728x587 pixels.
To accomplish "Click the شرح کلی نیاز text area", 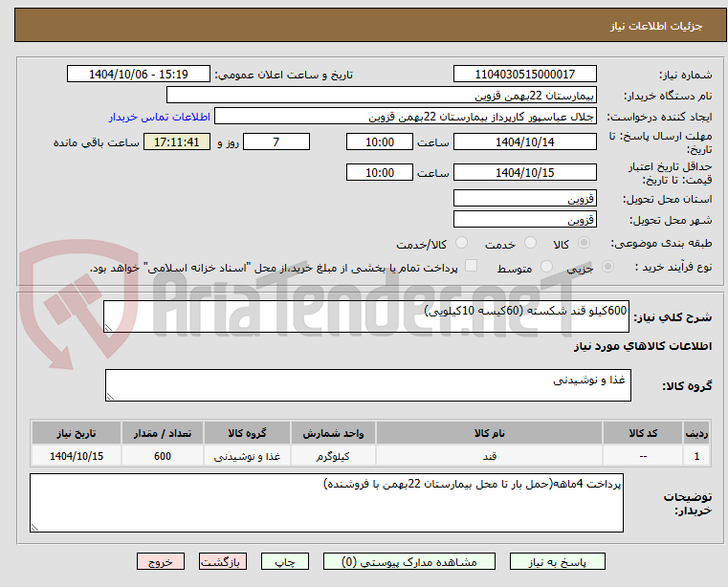I will 366,316.
